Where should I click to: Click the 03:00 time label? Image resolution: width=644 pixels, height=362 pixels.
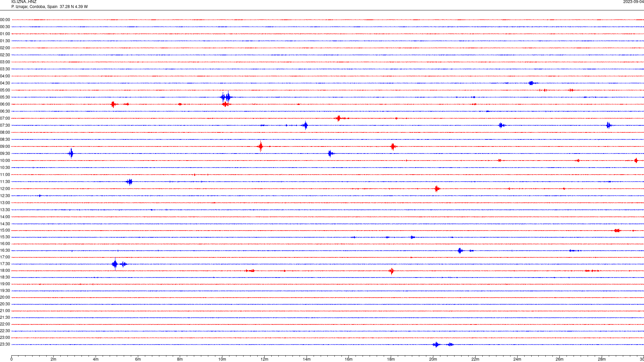coord(5,62)
